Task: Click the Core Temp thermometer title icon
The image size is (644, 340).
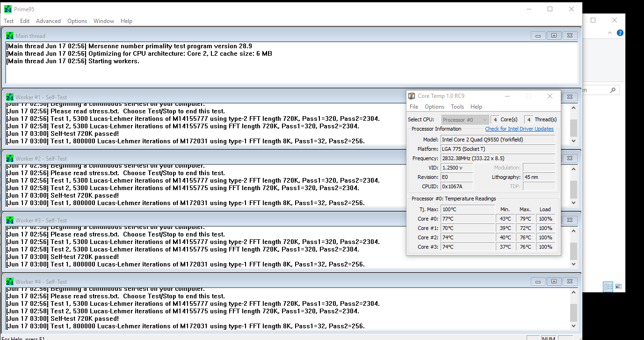Action: click(412, 96)
